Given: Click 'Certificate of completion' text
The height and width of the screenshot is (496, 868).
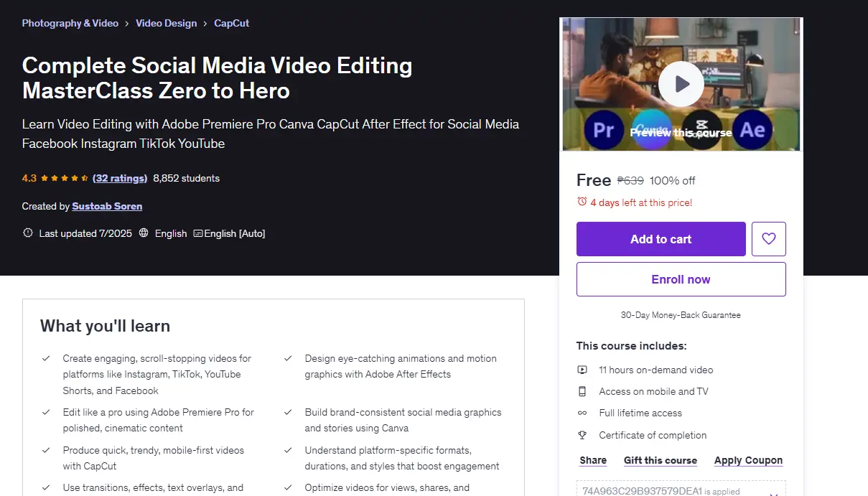Looking at the screenshot, I should coord(653,435).
